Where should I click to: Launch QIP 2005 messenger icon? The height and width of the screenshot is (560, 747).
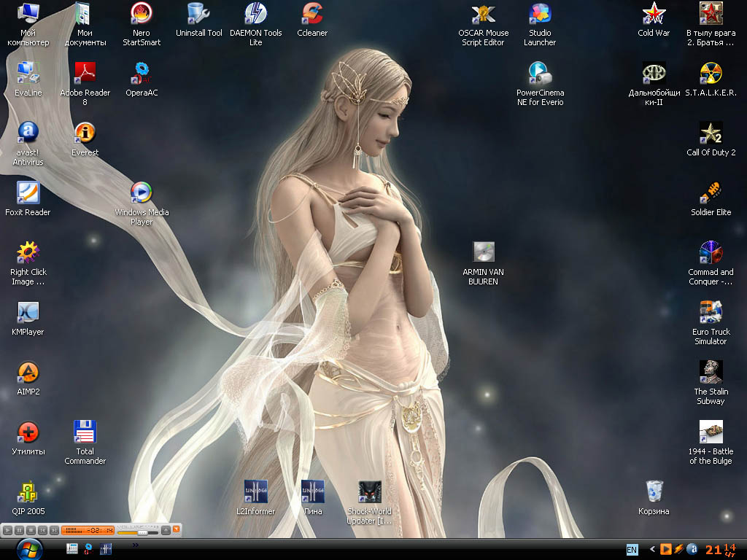(x=28, y=498)
